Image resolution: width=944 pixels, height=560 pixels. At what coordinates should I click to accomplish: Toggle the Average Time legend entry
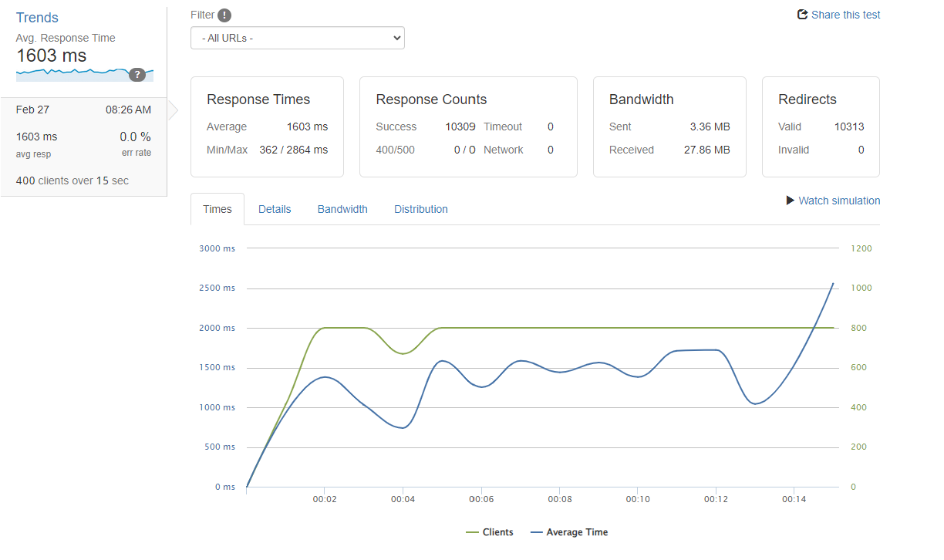pos(576,532)
